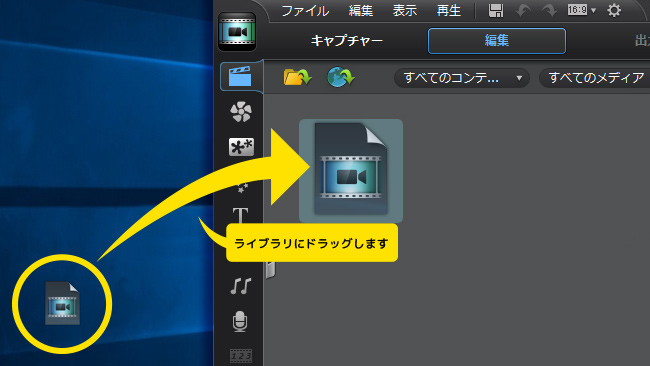The image size is (650, 366).
Task: Open the PiP Objects room icon
Action: click(x=241, y=147)
